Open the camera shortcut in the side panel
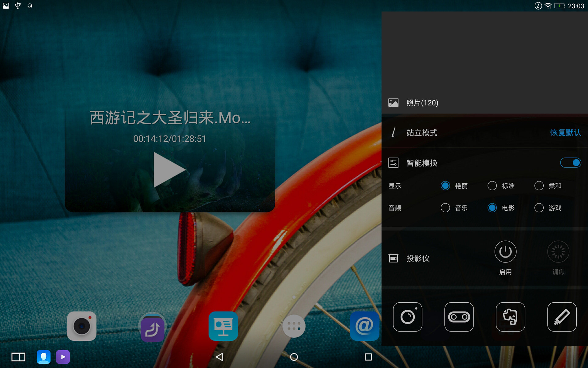This screenshot has width=588, height=368. click(x=407, y=317)
